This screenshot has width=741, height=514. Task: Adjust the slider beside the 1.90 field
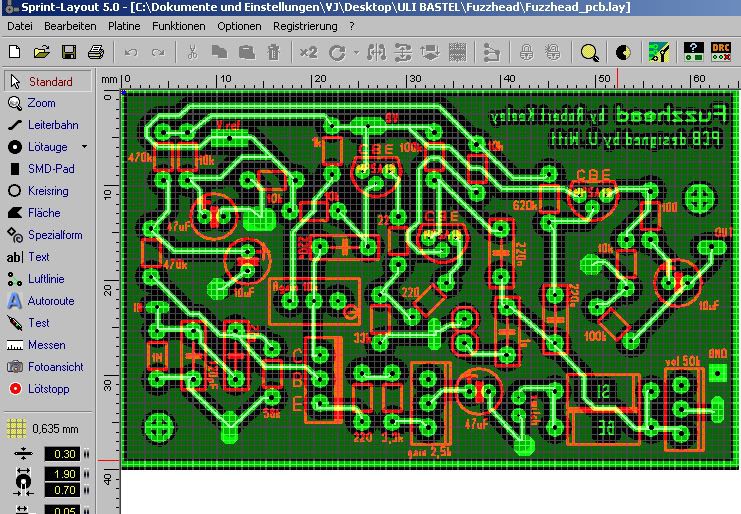[x=86, y=474]
